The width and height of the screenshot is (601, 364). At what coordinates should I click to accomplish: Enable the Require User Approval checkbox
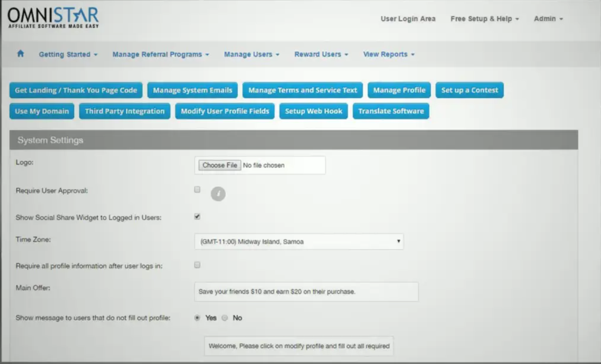tap(197, 189)
